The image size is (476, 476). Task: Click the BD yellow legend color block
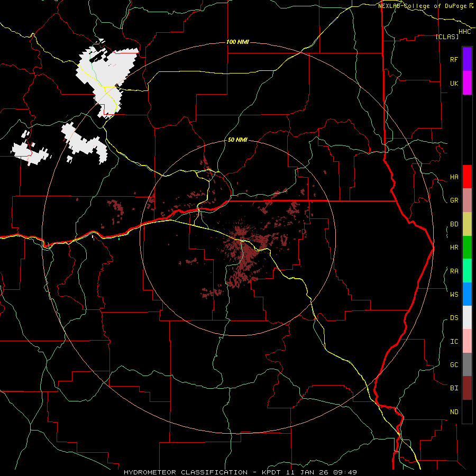(467, 224)
